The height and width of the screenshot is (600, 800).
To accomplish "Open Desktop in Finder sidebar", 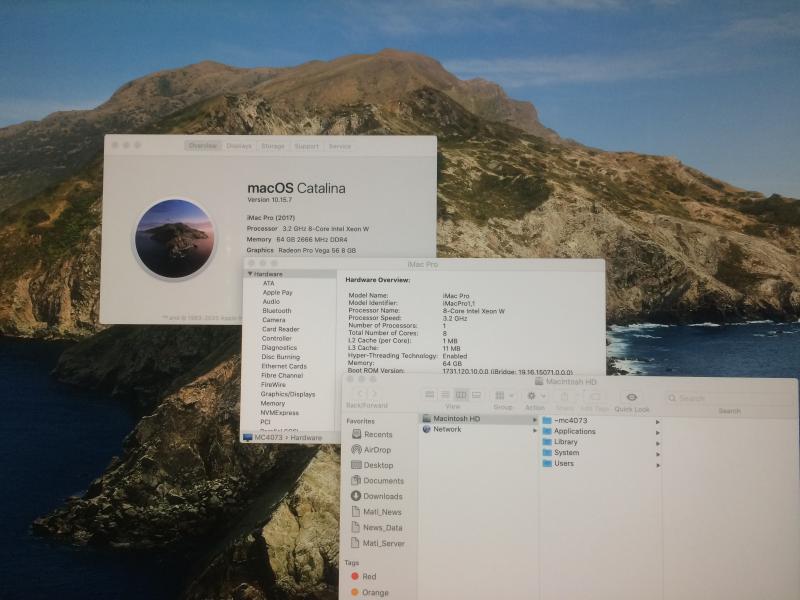I will 372,465.
